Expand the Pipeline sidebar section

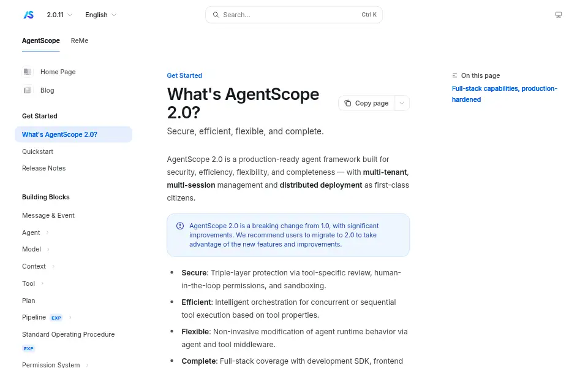click(70, 317)
